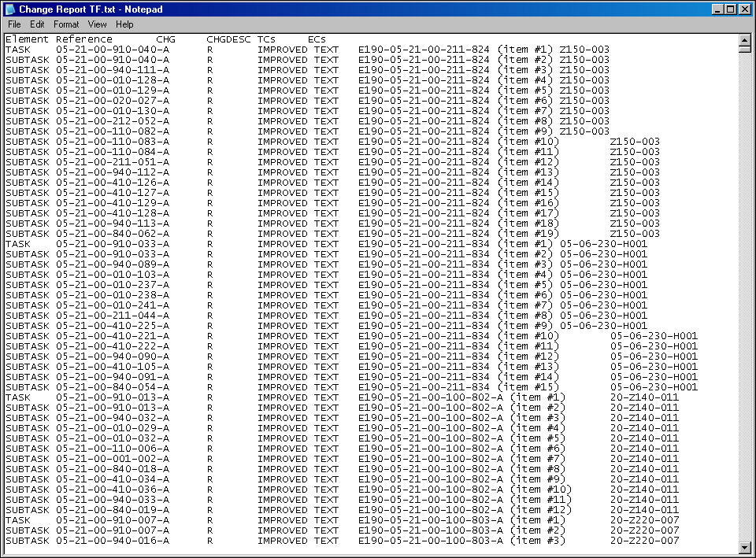The image size is (756, 558).
Task: Click reference 05-21-00-410-225-A
Action: (x=113, y=327)
